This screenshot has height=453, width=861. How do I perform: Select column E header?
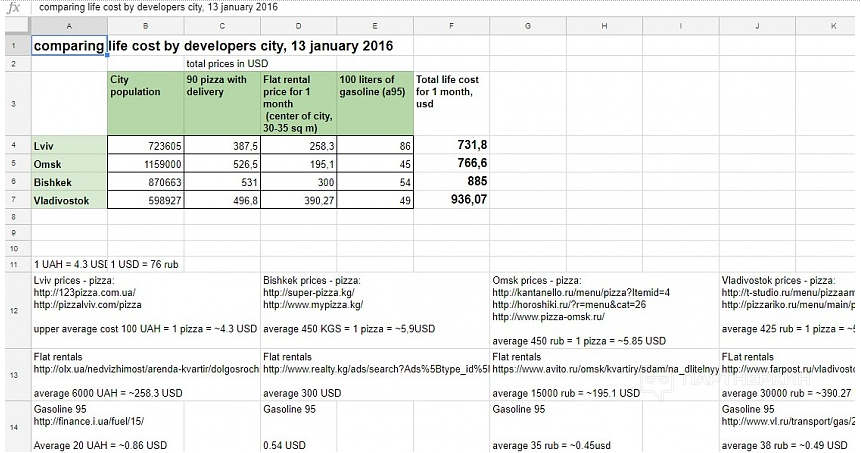coord(375,26)
